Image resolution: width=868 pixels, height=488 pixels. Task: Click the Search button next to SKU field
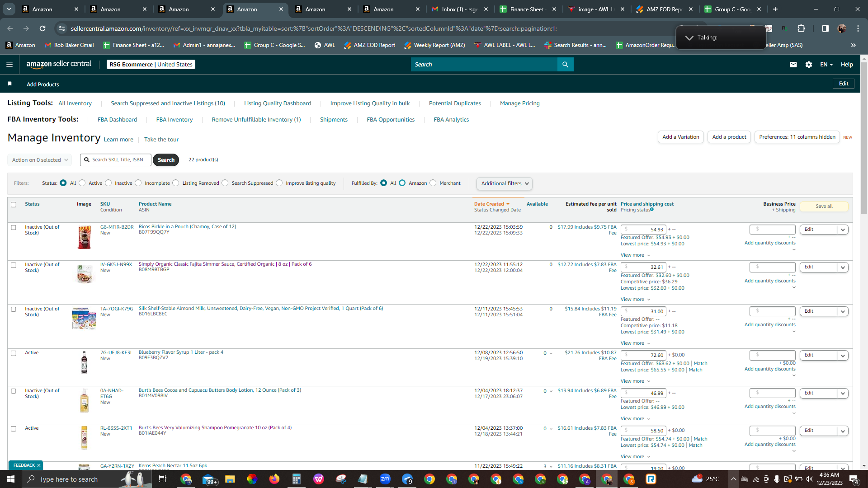166,160
